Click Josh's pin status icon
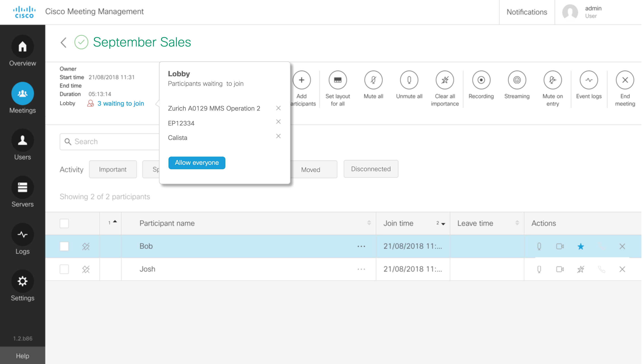This screenshot has height=364, width=643. [x=86, y=269]
